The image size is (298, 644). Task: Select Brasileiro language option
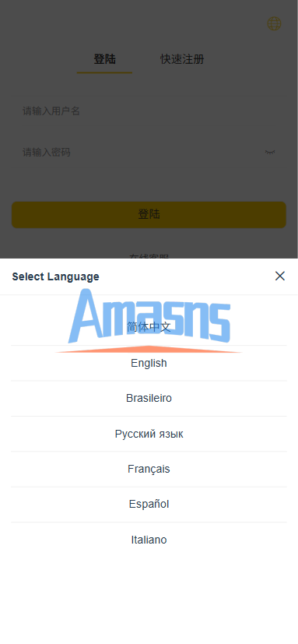click(149, 399)
